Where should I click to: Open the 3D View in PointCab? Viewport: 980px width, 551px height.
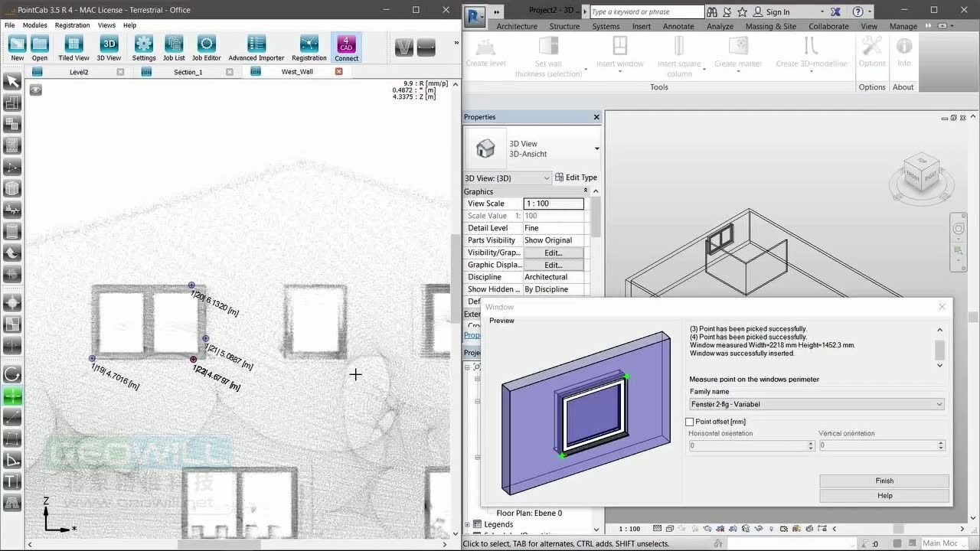click(x=109, y=47)
